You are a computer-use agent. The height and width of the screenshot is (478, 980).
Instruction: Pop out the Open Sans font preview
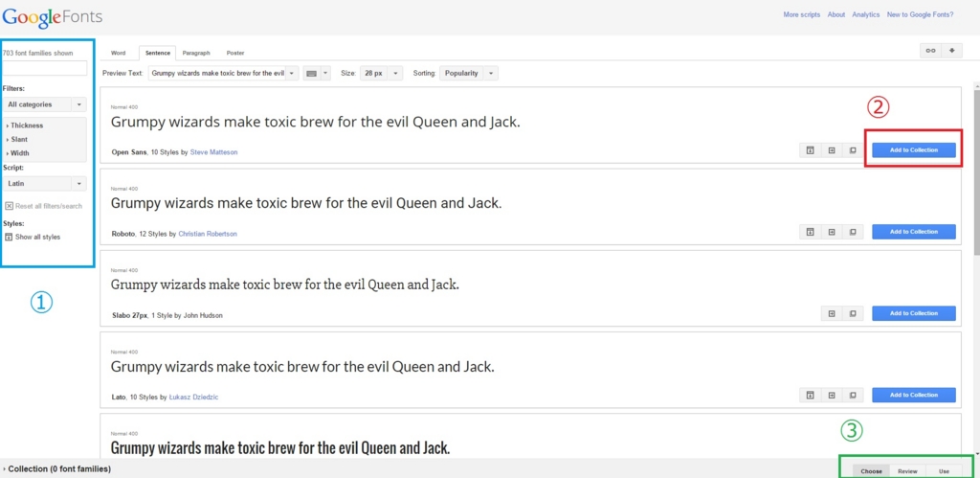[x=853, y=150]
